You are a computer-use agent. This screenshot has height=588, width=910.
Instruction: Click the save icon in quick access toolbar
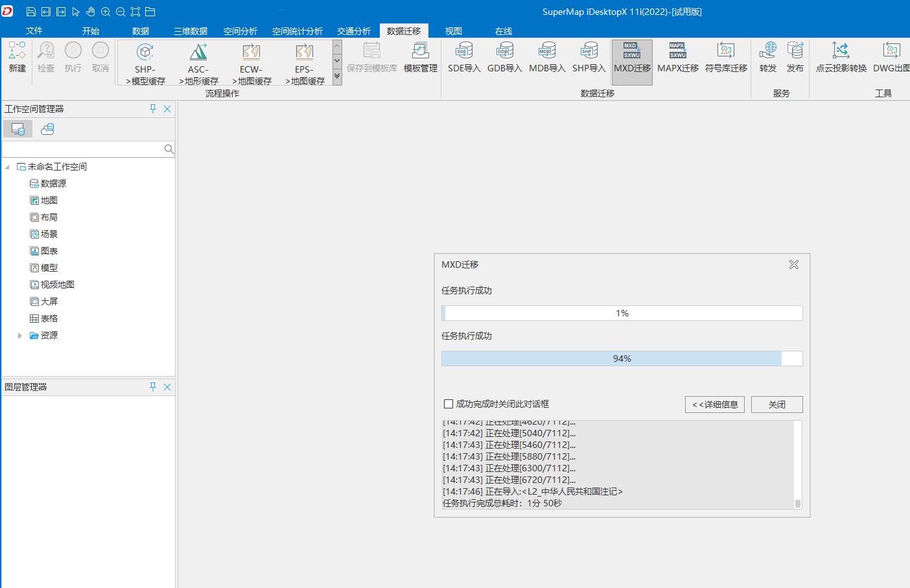tap(30, 12)
